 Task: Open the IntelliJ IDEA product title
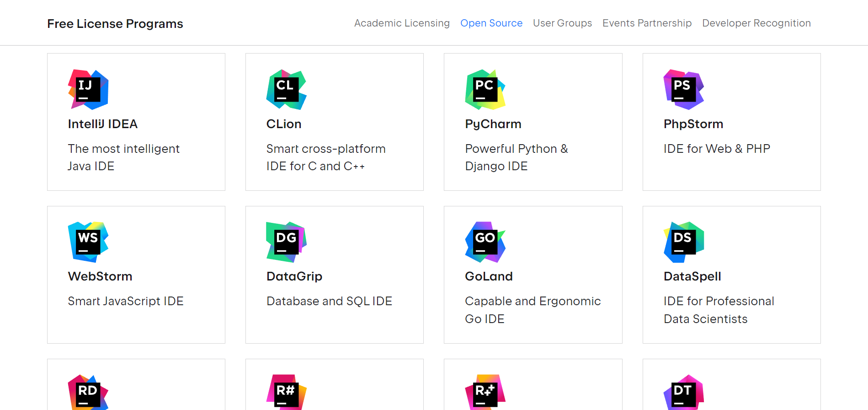coord(103,124)
